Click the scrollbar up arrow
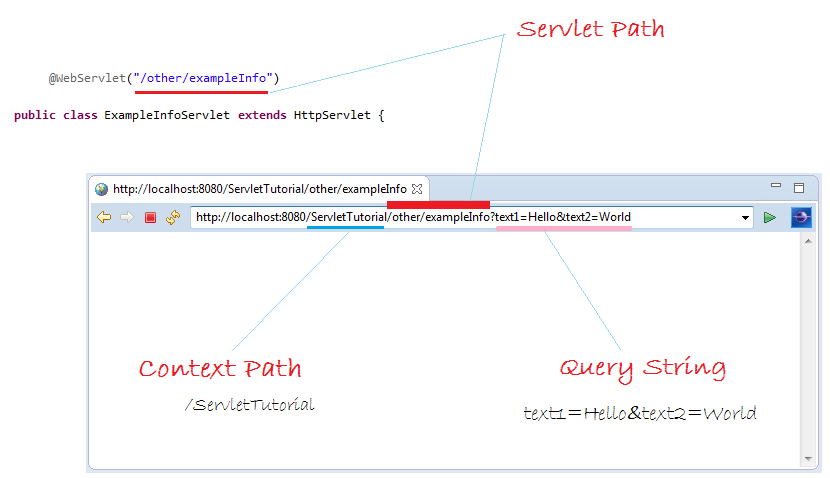The image size is (830, 478). point(807,243)
